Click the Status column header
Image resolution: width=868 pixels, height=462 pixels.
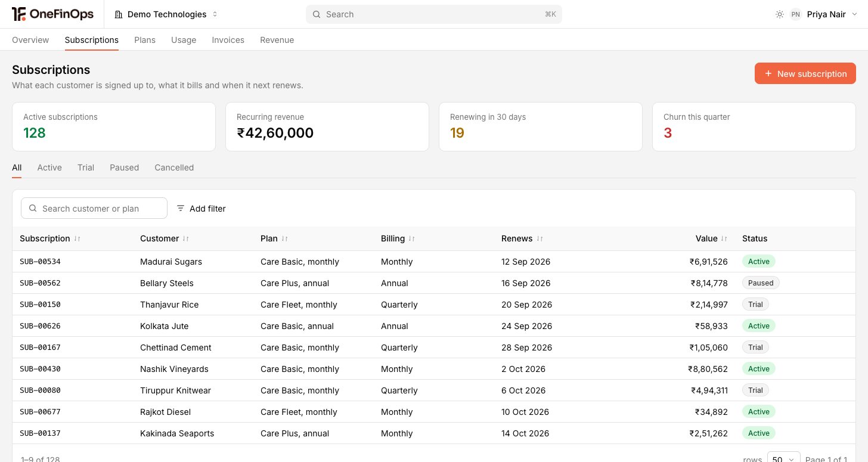coord(755,238)
